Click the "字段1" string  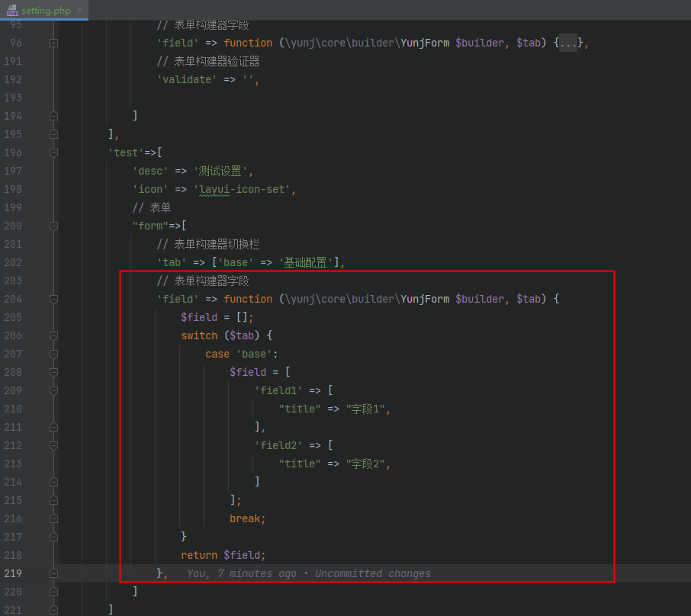(x=365, y=409)
